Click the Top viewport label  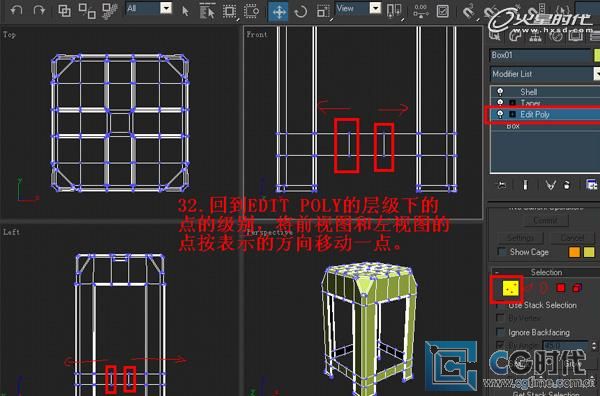10,34
